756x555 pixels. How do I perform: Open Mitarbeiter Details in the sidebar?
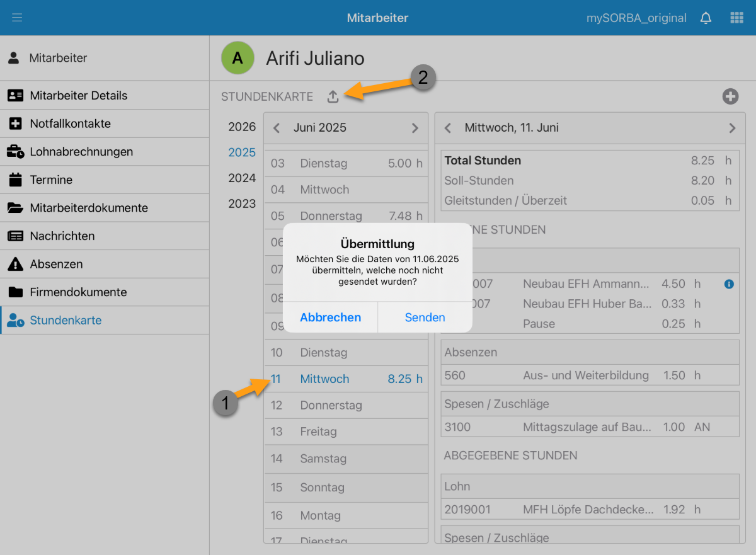tap(78, 96)
